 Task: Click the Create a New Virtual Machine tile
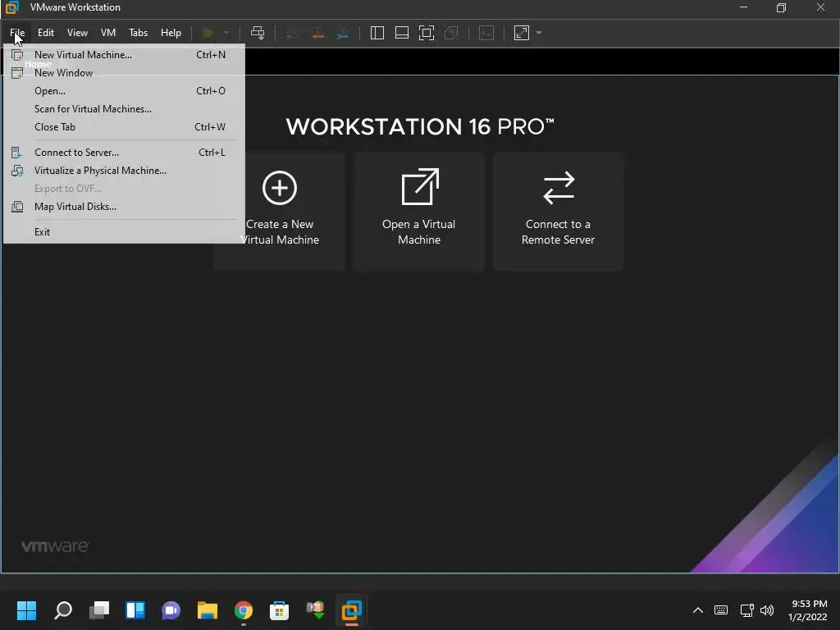click(280, 212)
